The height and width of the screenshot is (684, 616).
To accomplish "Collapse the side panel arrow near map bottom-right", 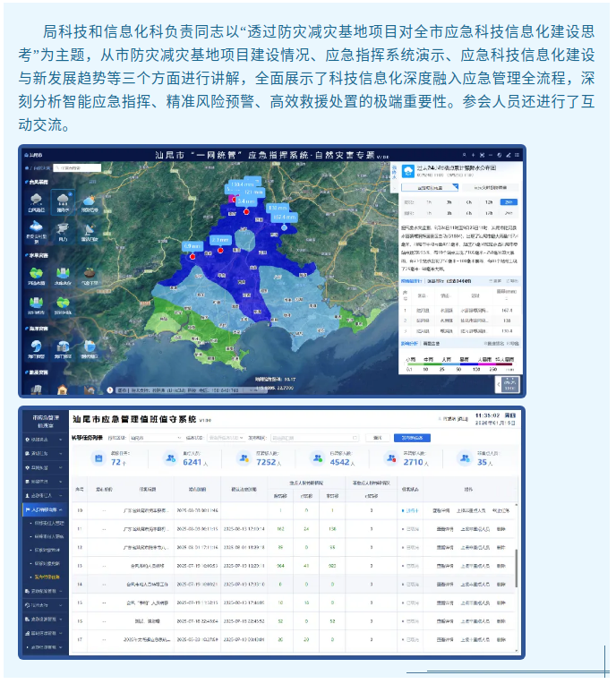I will [498, 383].
